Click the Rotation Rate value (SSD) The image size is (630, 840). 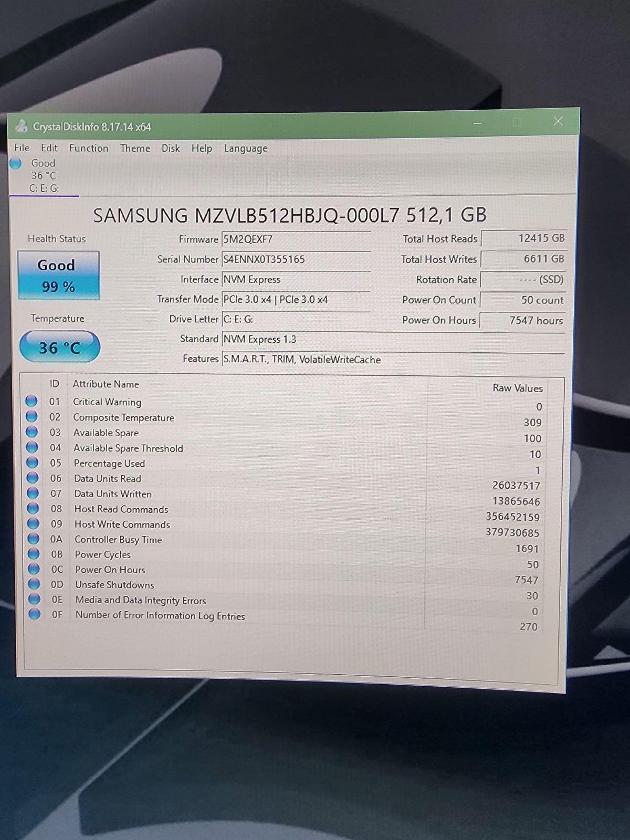tap(523, 279)
